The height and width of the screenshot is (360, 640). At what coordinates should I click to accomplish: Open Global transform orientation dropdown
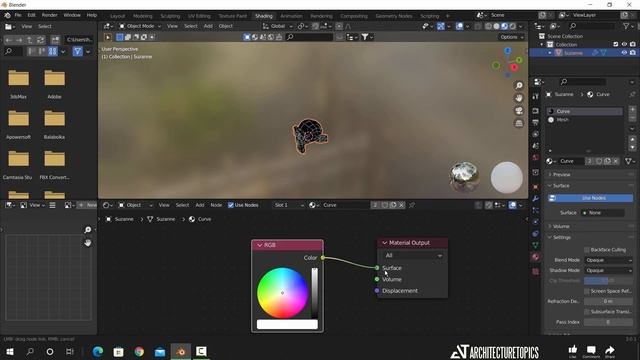tap(278, 26)
